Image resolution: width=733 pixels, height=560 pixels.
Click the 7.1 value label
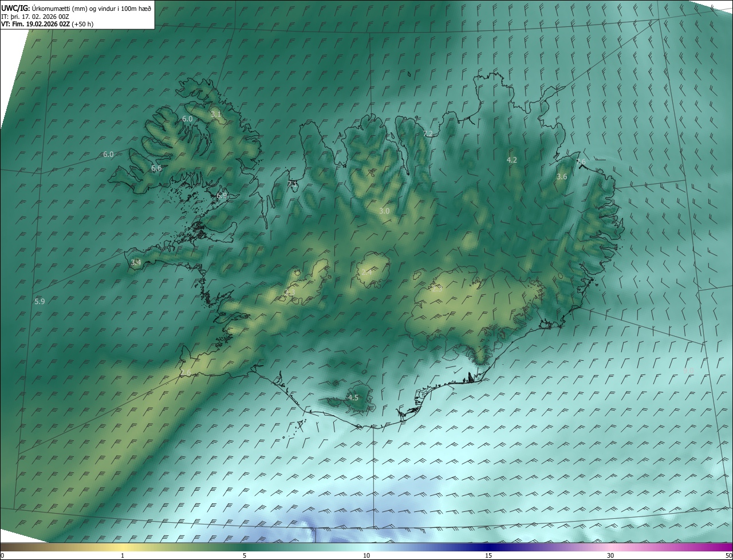click(293, 184)
